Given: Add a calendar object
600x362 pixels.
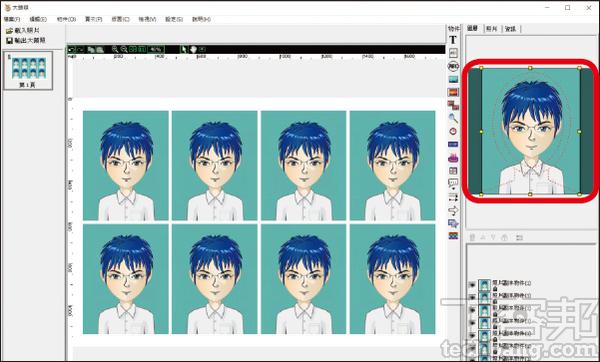Looking at the screenshot, I should pyautogui.click(x=453, y=171).
